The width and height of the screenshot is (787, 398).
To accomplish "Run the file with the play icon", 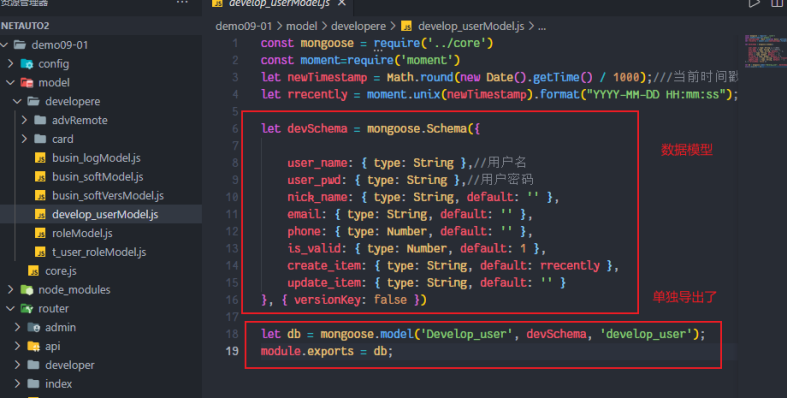I will 754,4.
